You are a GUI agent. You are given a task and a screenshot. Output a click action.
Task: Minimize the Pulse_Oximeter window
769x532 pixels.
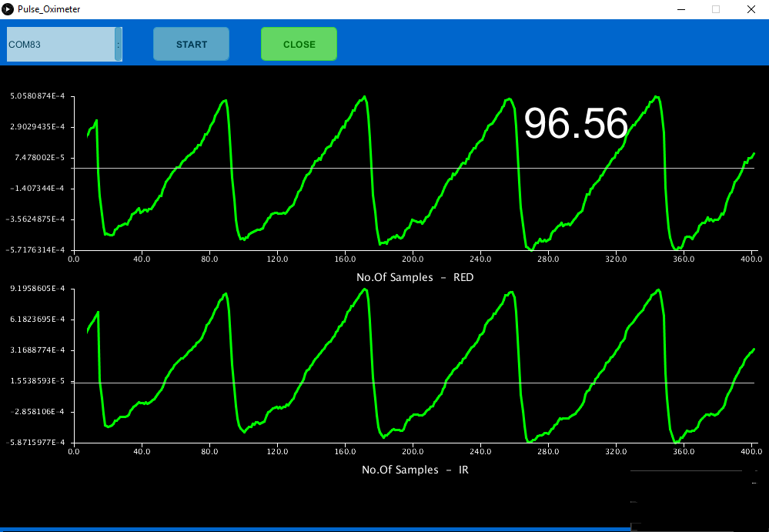click(x=680, y=9)
